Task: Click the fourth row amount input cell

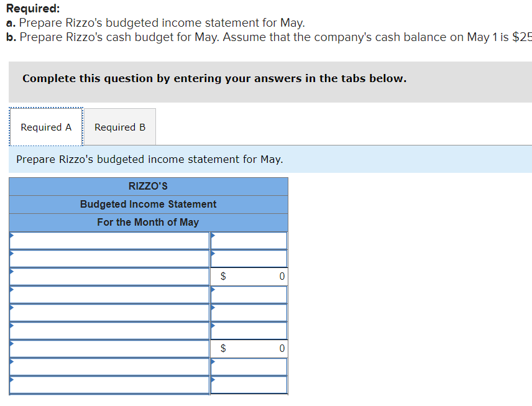Action: pyautogui.click(x=249, y=294)
